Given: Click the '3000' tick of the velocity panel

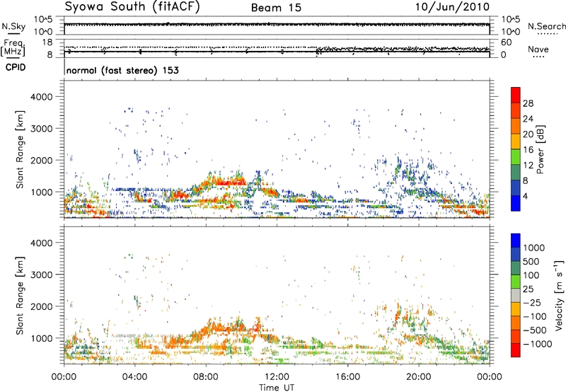Looking at the screenshot, I should point(42,275).
